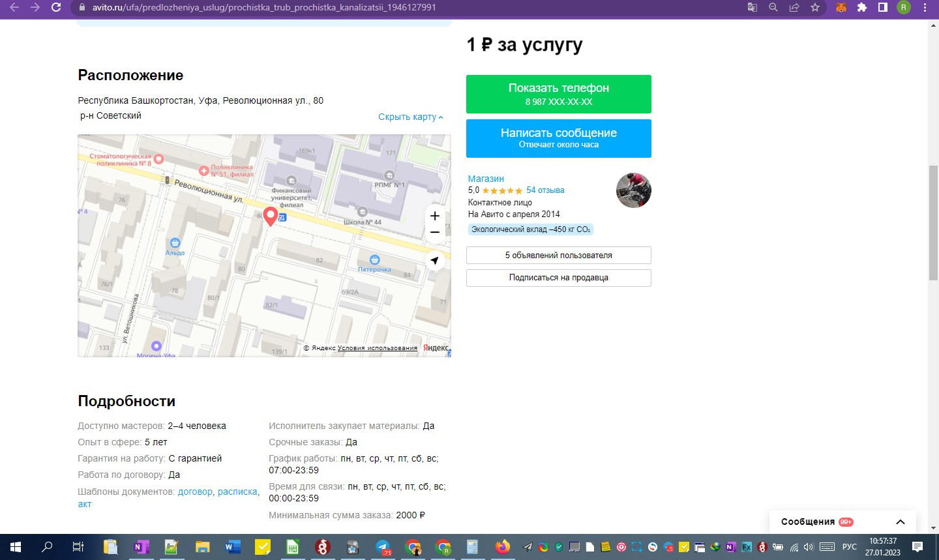
Task: Click the red location pin on map
Action: coord(271,215)
